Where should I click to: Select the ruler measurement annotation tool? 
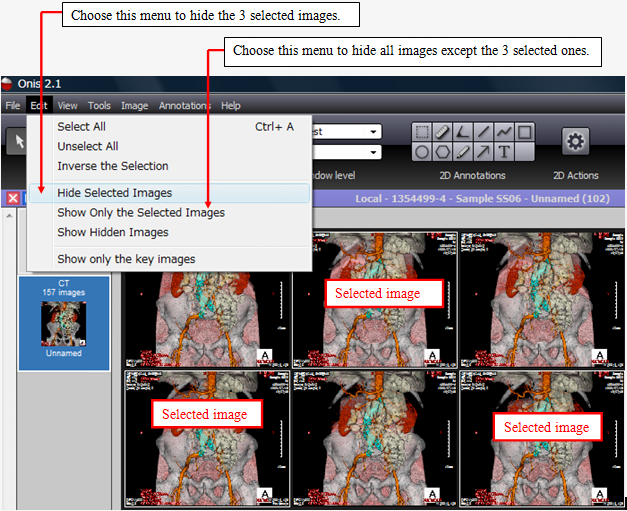point(442,132)
